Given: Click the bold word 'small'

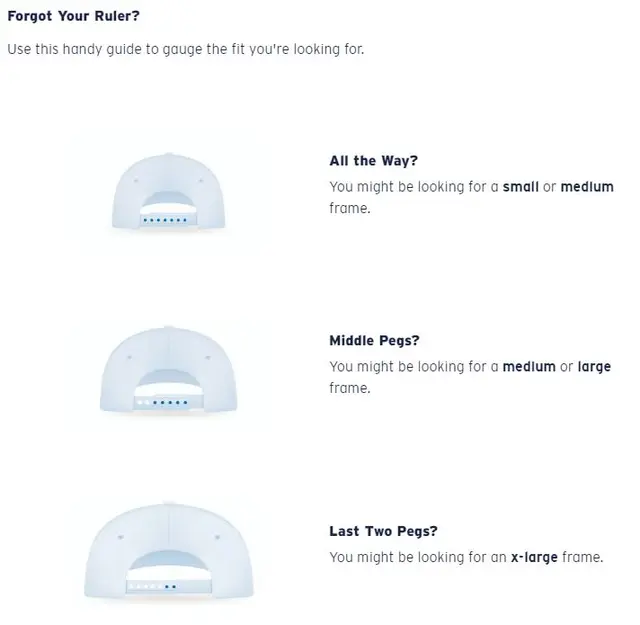Looking at the screenshot, I should [520, 187].
